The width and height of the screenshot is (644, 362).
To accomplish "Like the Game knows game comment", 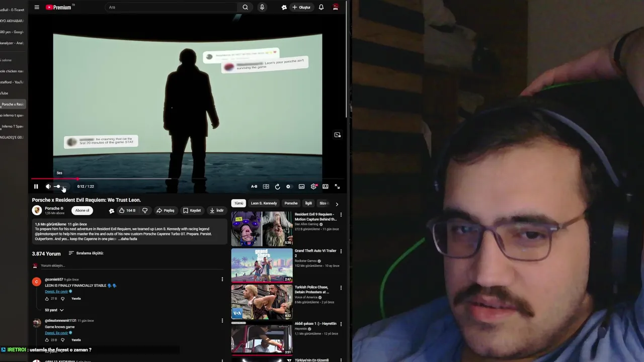I will (47, 340).
